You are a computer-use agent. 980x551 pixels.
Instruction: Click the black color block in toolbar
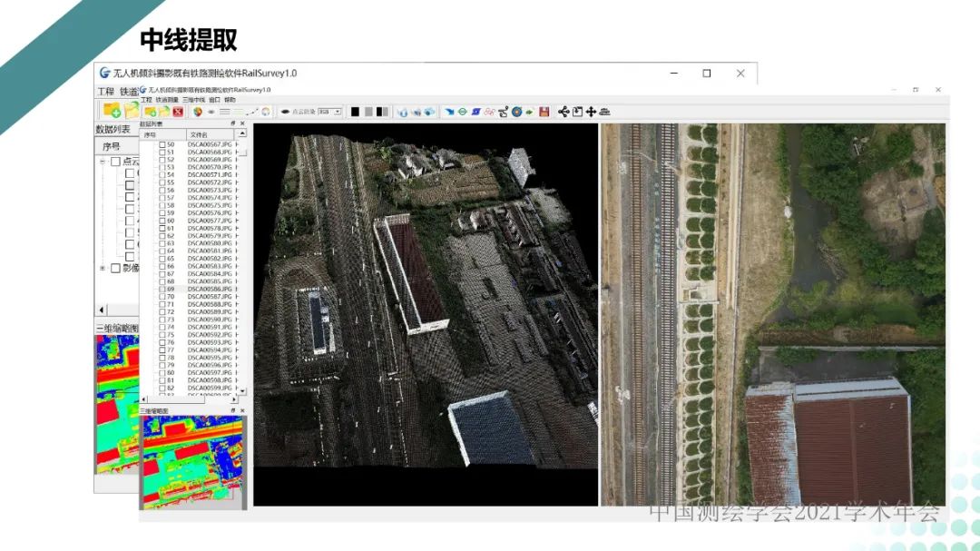click(x=356, y=112)
